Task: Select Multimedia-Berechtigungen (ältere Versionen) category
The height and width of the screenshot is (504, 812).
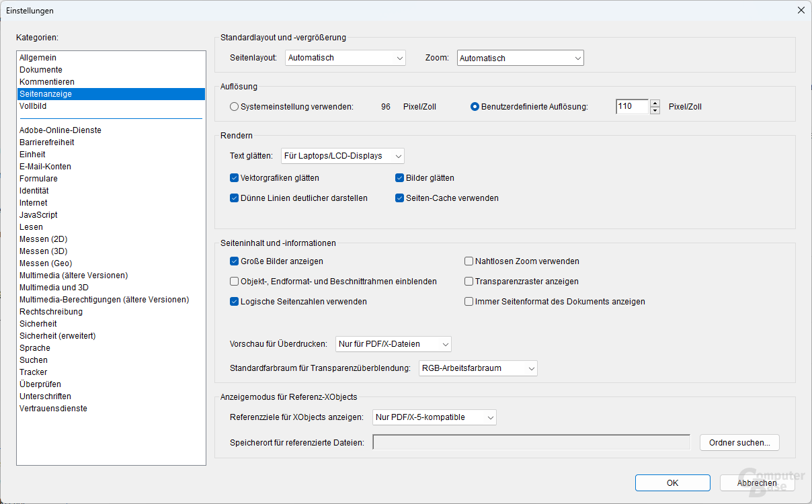Action: tap(111, 300)
